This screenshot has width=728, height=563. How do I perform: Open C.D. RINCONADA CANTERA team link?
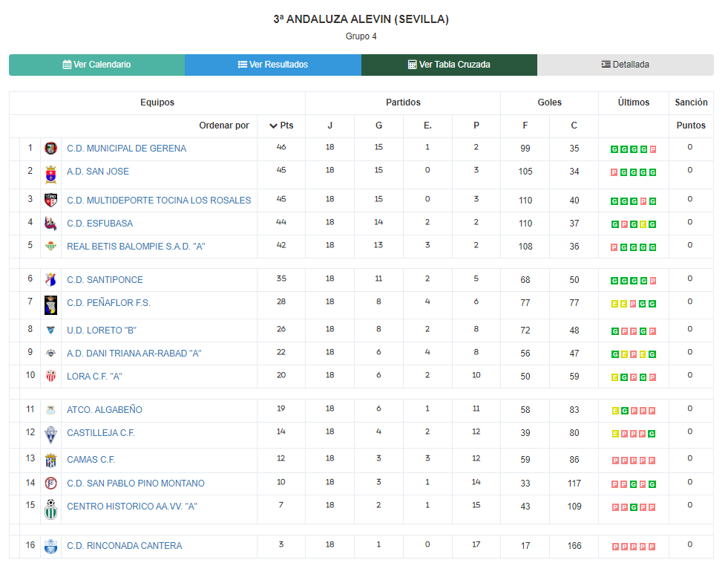coord(125,545)
